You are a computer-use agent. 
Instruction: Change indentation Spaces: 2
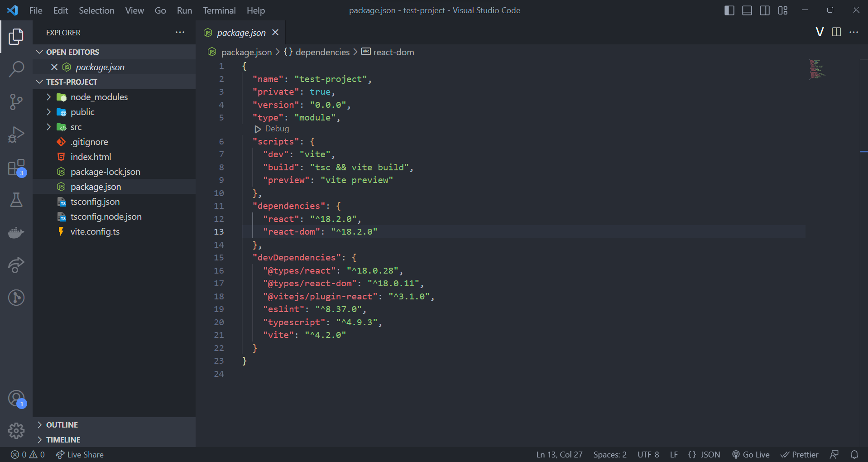point(610,454)
